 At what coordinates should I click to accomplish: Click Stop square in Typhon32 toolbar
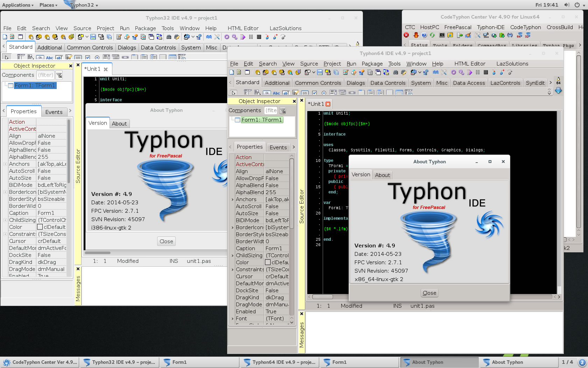[259, 37]
